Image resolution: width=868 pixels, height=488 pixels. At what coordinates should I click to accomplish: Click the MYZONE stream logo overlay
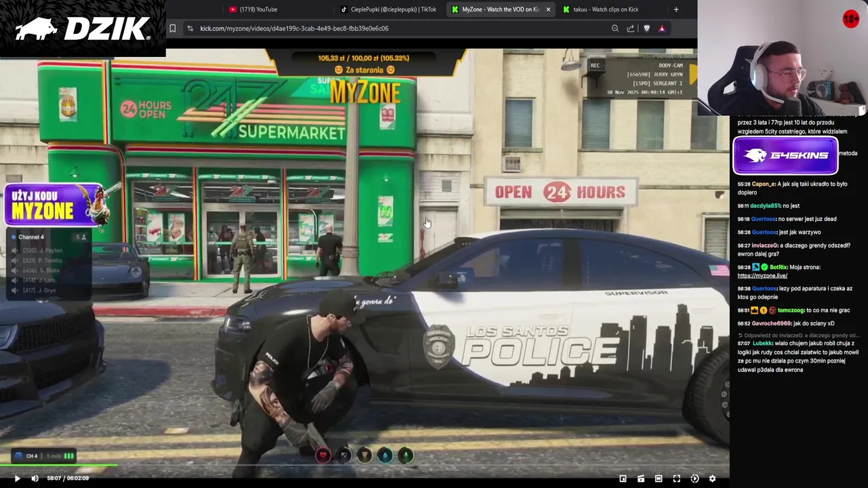coord(365,93)
